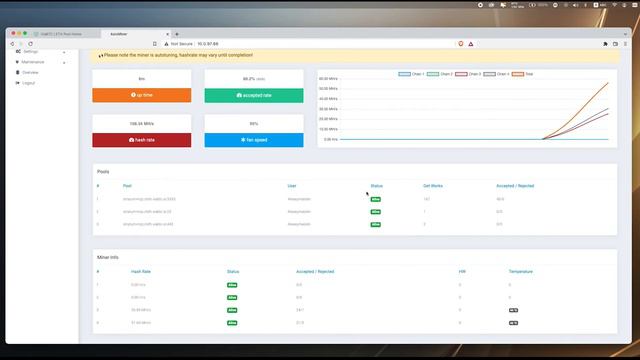Toggle Chain 1 legend swatch in chart
The height and width of the screenshot is (360, 640).
click(404, 74)
